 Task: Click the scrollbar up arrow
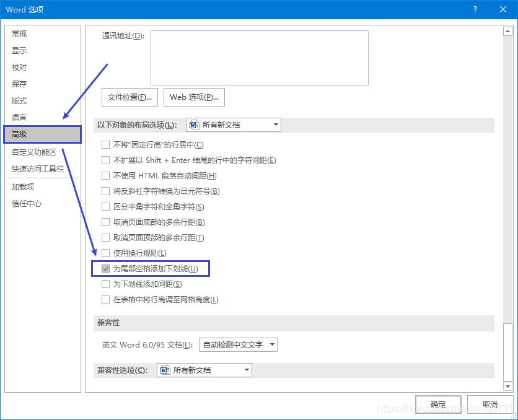pyautogui.click(x=507, y=32)
